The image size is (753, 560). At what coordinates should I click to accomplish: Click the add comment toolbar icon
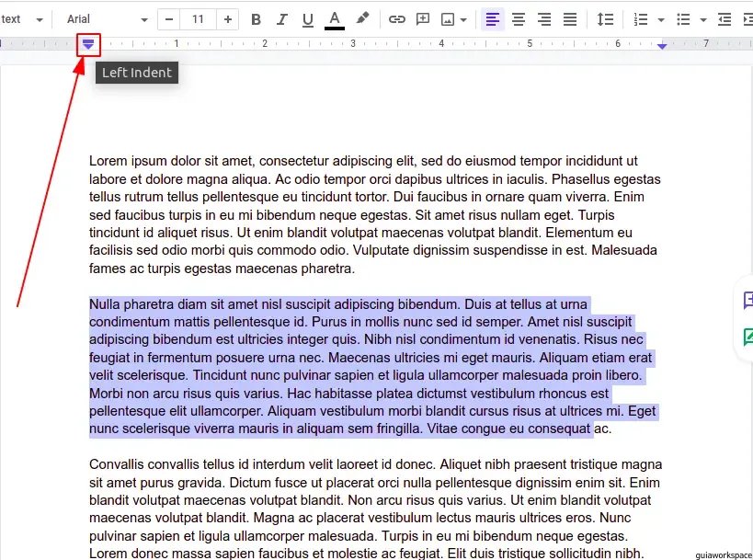click(423, 19)
